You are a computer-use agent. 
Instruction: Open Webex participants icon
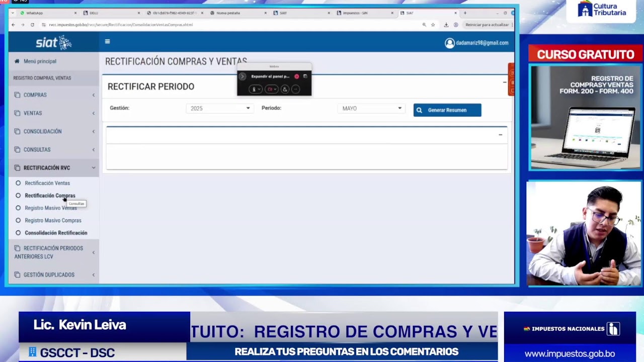coord(285,89)
